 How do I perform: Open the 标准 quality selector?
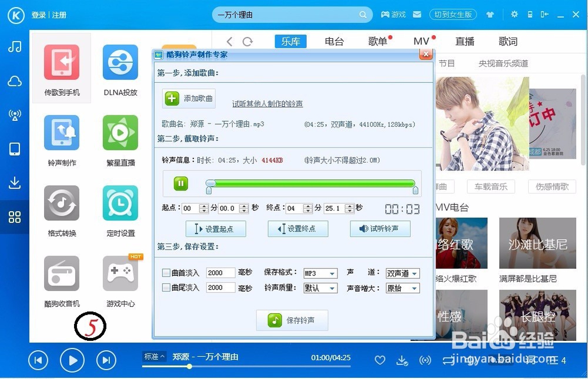coord(154,357)
